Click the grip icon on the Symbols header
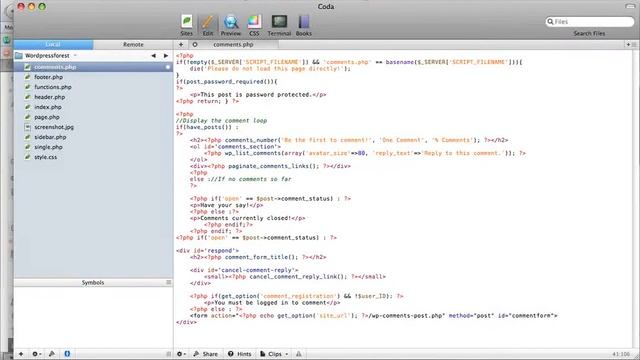 [169, 282]
